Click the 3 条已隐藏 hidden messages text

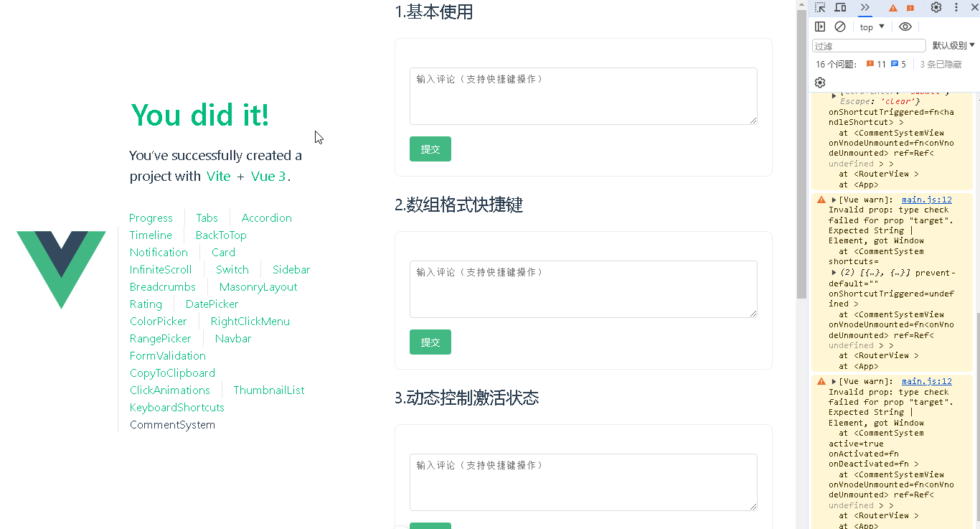941,64
